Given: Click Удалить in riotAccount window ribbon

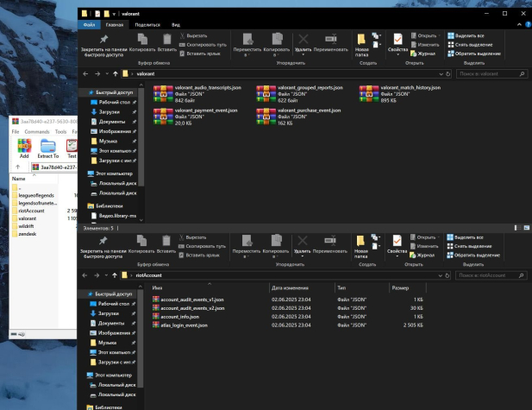Looking at the screenshot, I should (303, 246).
